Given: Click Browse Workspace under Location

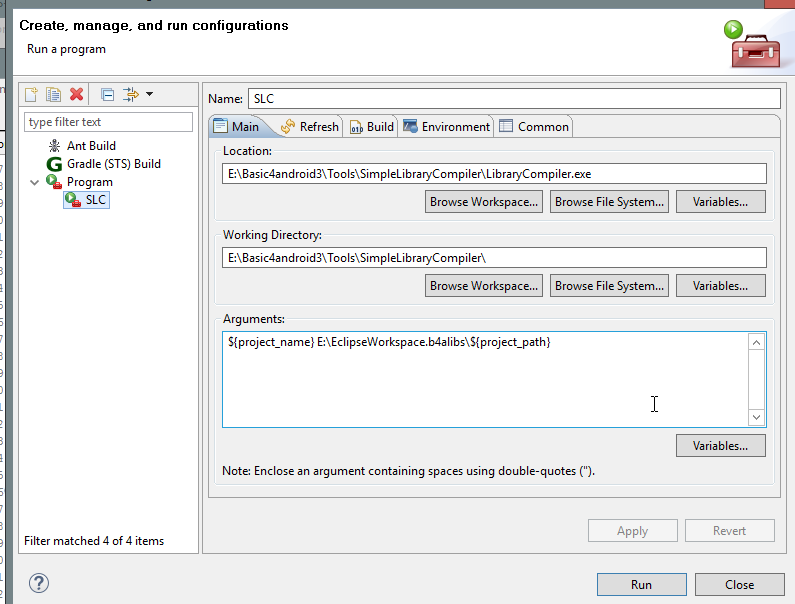Looking at the screenshot, I should tap(484, 202).
